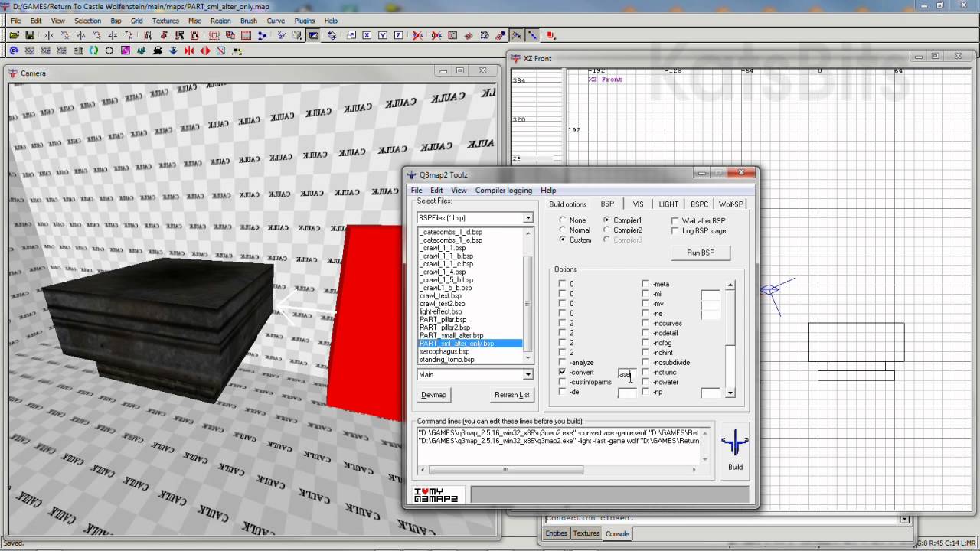Image resolution: width=980 pixels, height=551 pixels.
Task: Click the Save floppy disk icon
Action: point(30,35)
